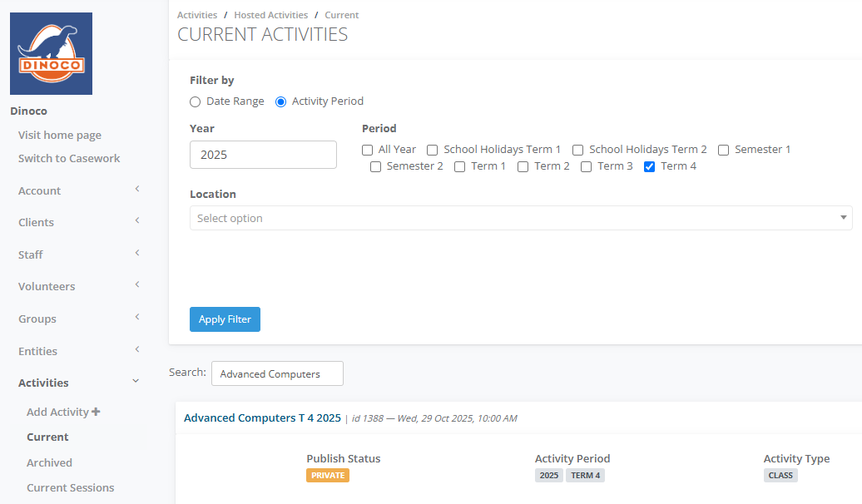Check the All Year period checkbox
Viewport: 862px width, 504px height.
click(x=368, y=150)
